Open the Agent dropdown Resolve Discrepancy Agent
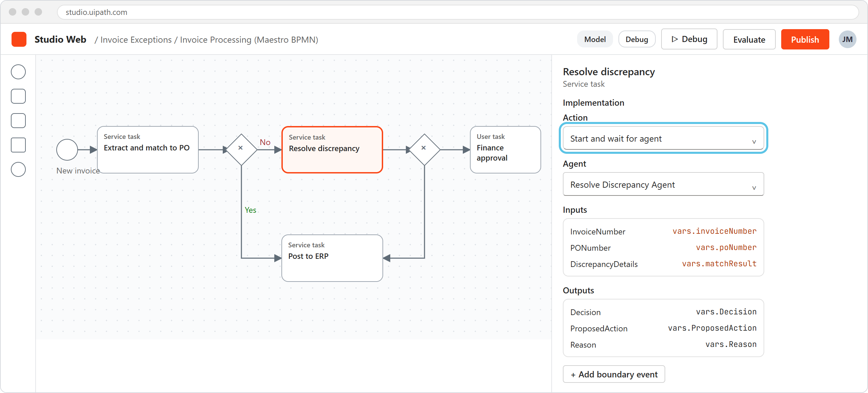The height and width of the screenshot is (393, 868). tap(663, 184)
